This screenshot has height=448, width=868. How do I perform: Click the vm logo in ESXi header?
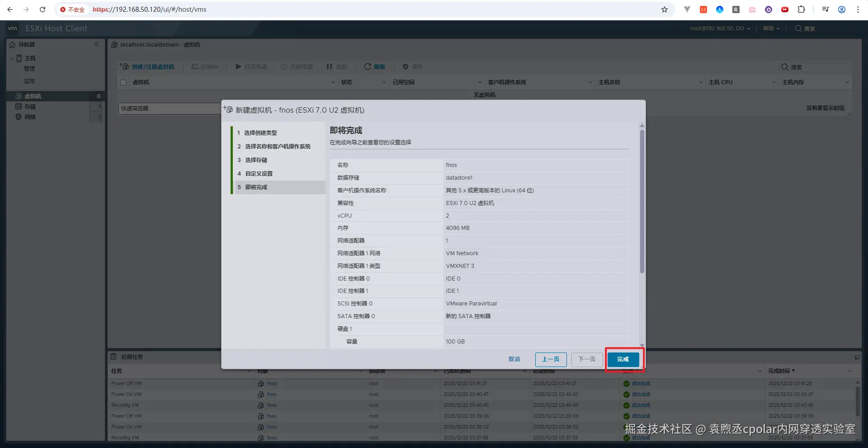pyautogui.click(x=13, y=29)
